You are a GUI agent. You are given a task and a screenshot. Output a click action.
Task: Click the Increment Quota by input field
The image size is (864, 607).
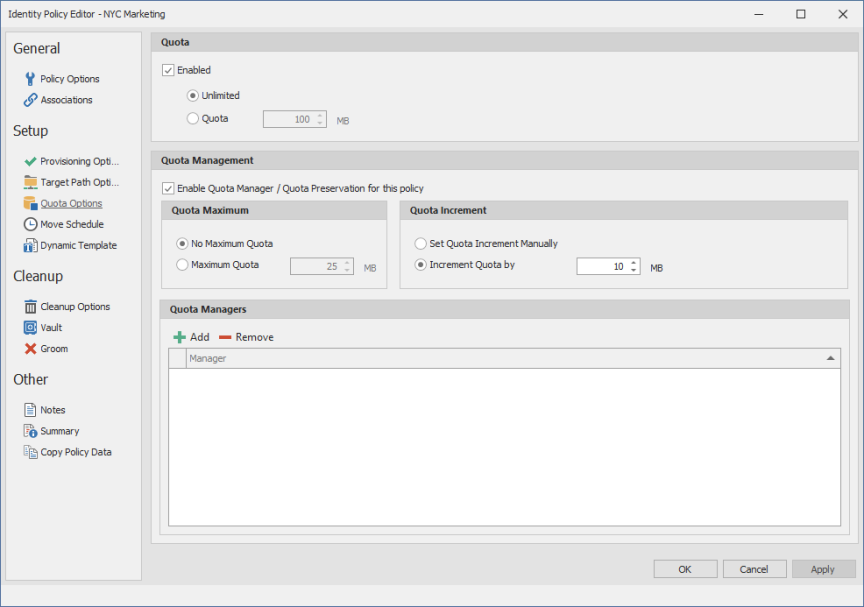coord(601,267)
